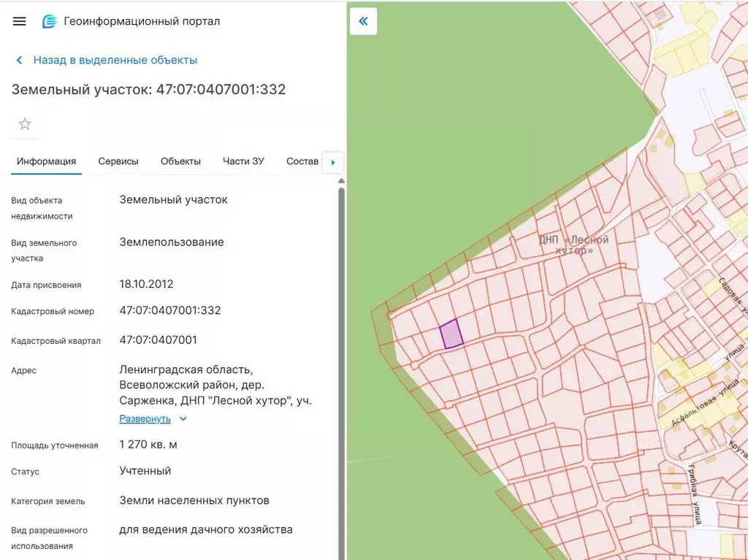Open the hamburger main menu
This screenshot has width=748, height=560.
[20, 21]
